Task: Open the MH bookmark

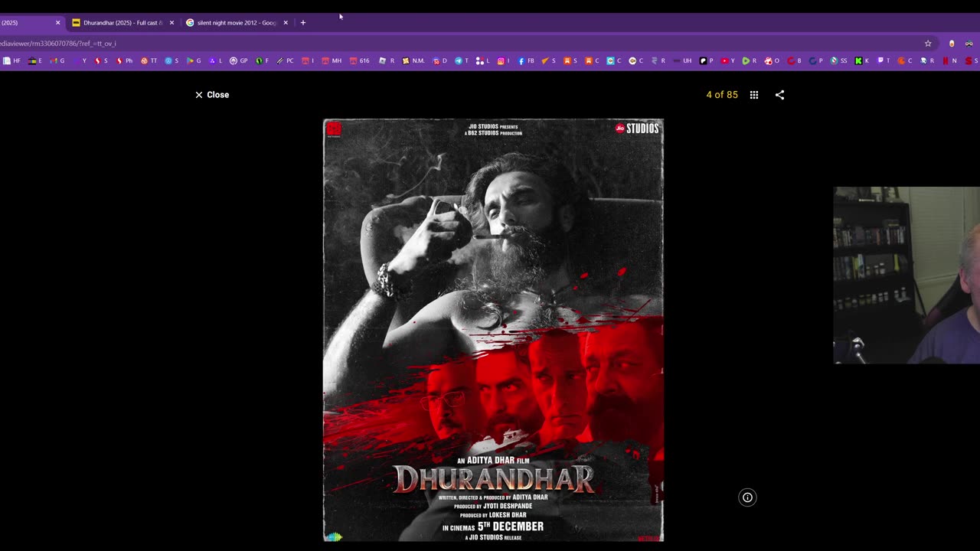Action: [332, 60]
